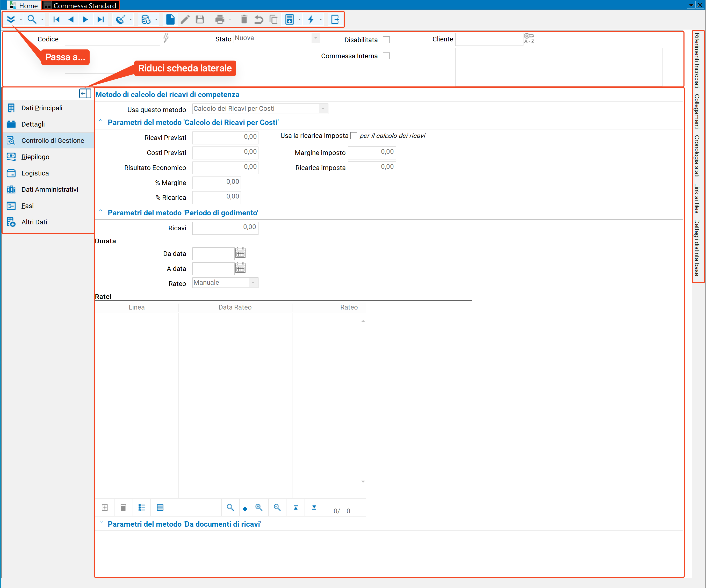Open Altri Dati section
This screenshot has width=706, height=588.
(48, 222)
